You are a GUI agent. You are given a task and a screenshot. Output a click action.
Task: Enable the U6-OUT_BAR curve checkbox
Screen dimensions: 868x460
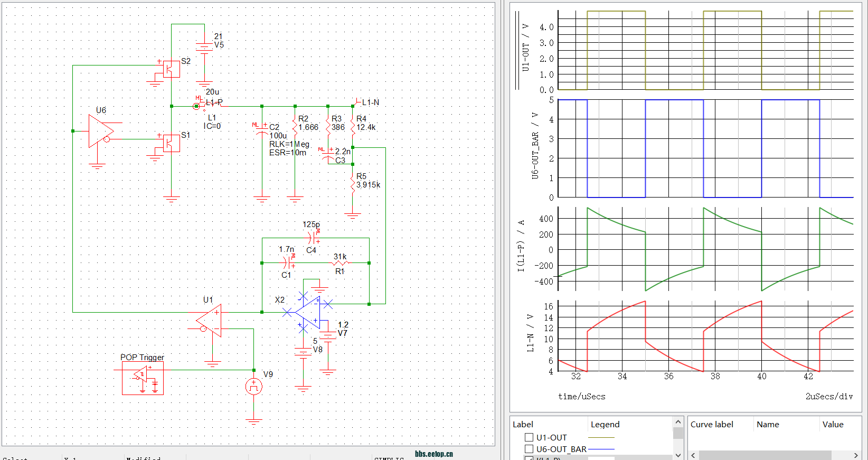(x=529, y=449)
